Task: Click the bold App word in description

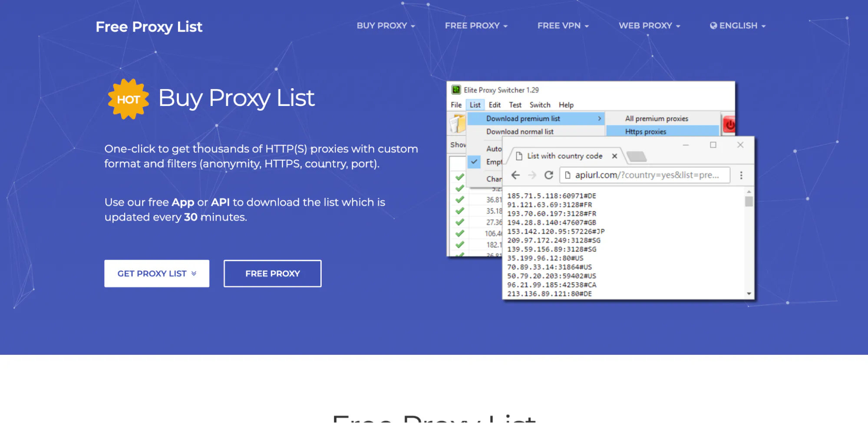Action: coord(183,202)
